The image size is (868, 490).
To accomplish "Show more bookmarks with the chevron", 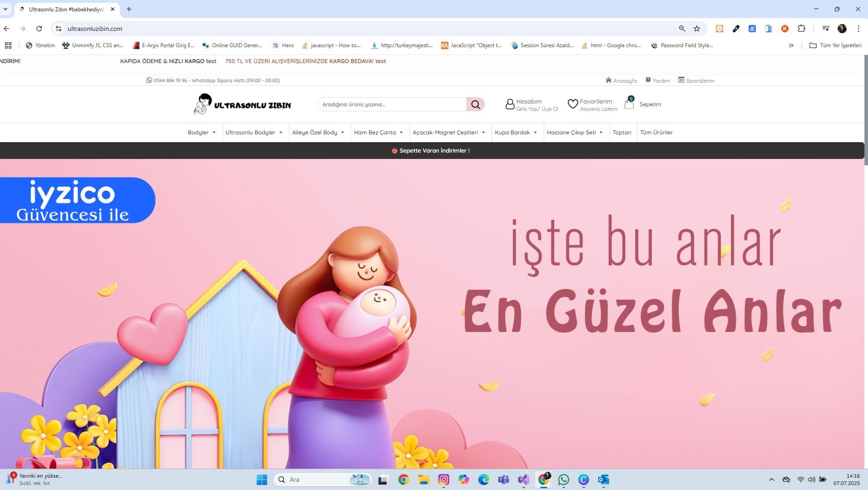I will [x=791, y=45].
